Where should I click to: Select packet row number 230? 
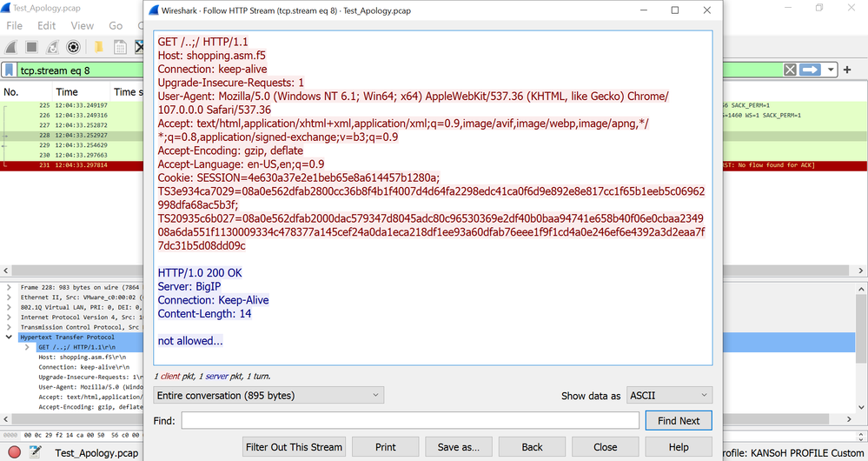pyautogui.click(x=72, y=155)
